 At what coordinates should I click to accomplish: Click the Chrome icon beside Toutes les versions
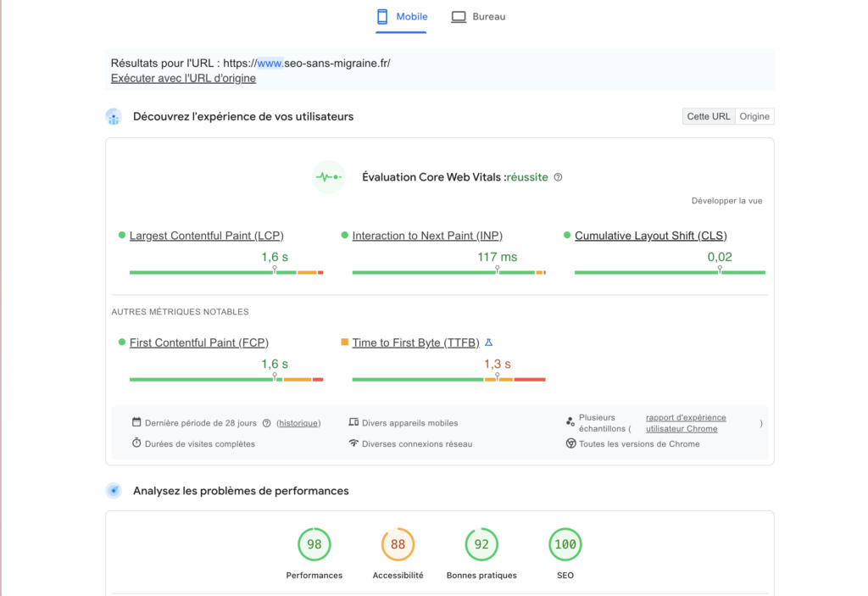tap(570, 443)
